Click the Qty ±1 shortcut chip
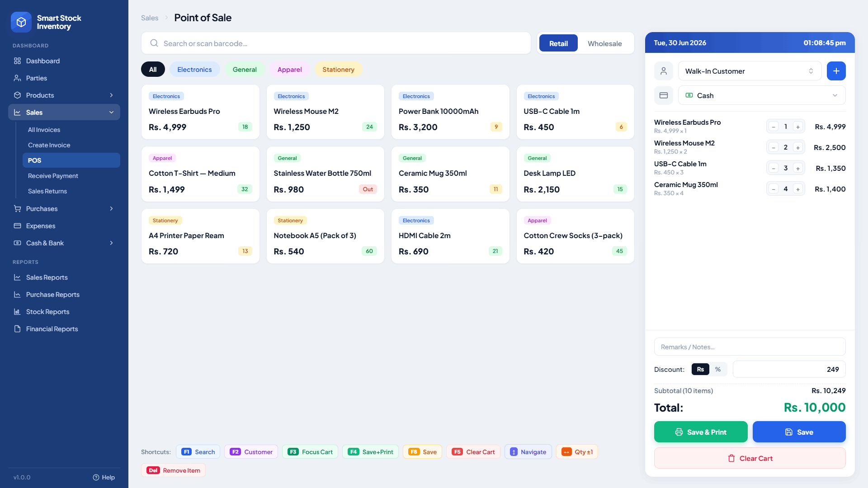The height and width of the screenshot is (488, 868). (x=577, y=452)
